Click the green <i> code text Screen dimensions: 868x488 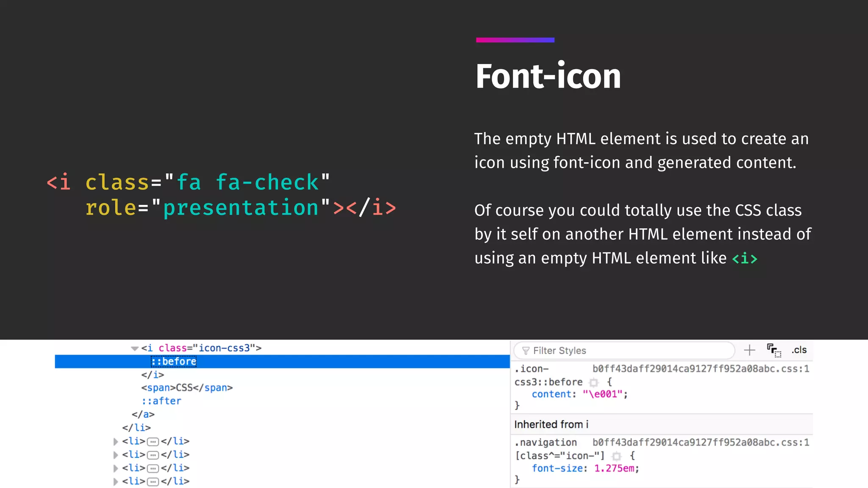(745, 258)
